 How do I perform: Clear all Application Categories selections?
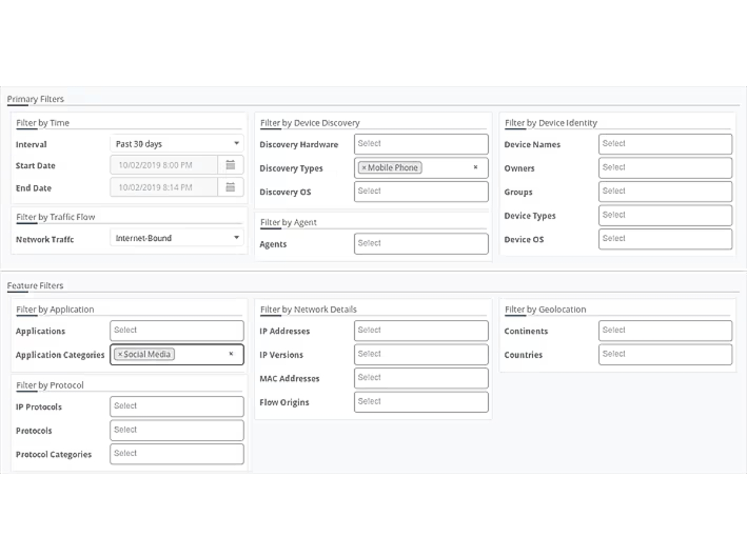point(231,354)
